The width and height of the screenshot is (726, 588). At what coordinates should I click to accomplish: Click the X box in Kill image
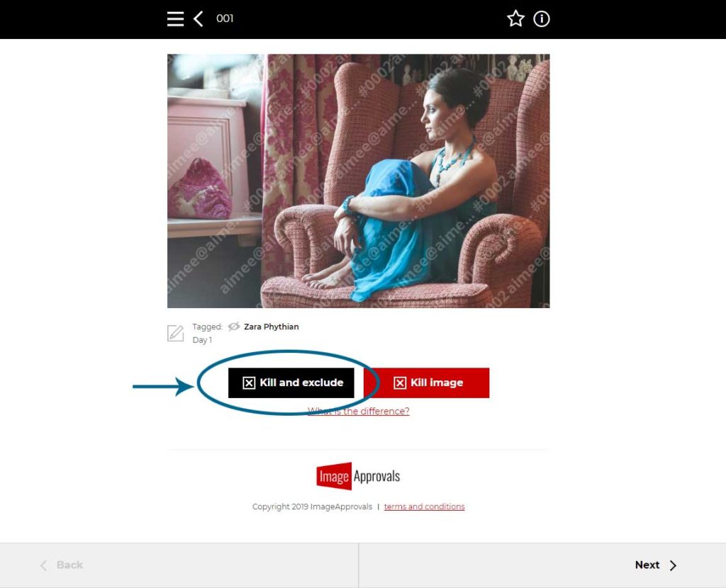pos(400,383)
